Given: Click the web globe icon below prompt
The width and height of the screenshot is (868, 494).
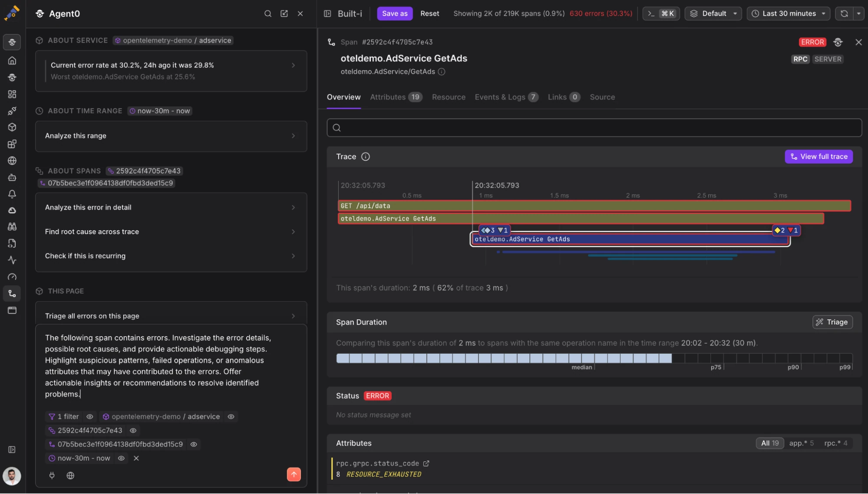Looking at the screenshot, I should (70, 475).
